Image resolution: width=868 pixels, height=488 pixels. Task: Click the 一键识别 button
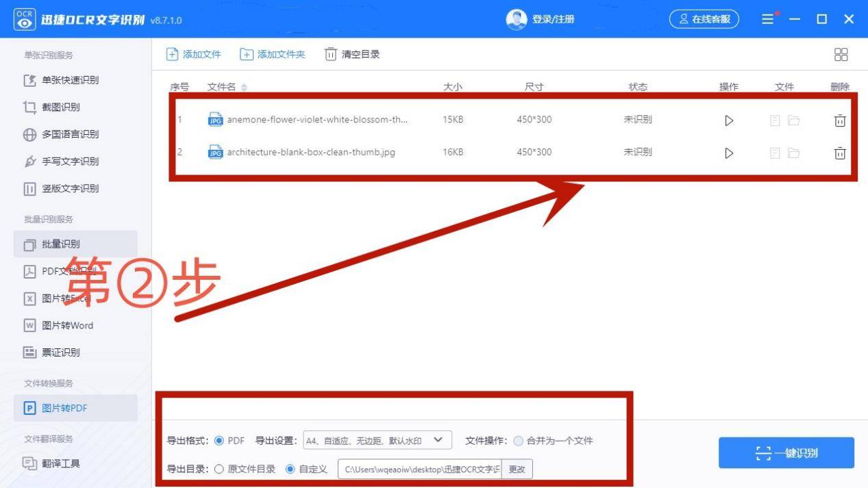[x=786, y=452]
